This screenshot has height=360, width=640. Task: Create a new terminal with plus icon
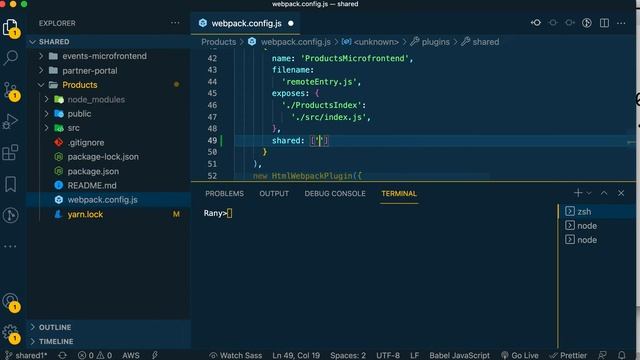pyautogui.click(x=578, y=193)
